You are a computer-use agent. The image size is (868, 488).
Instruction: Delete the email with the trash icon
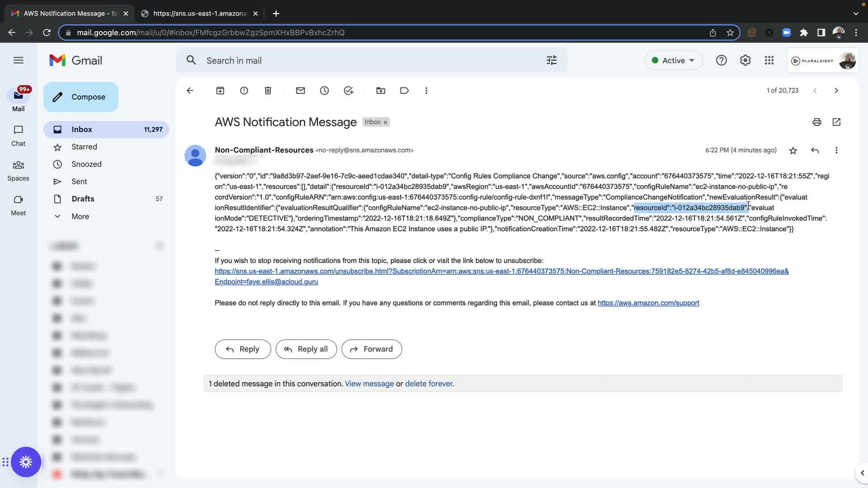[x=268, y=91]
